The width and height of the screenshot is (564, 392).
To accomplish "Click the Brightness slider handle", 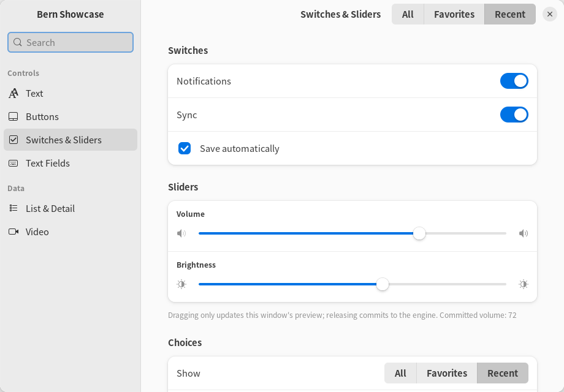I will click(x=383, y=285).
